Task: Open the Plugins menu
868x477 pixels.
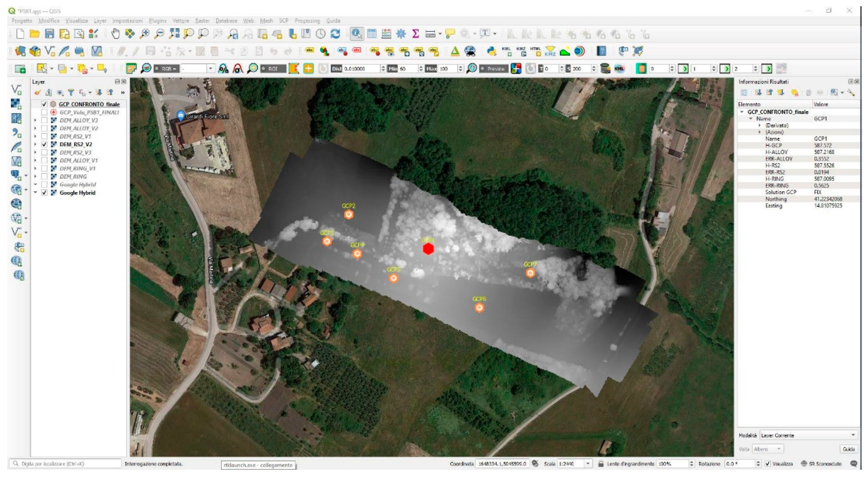Action: click(x=157, y=21)
